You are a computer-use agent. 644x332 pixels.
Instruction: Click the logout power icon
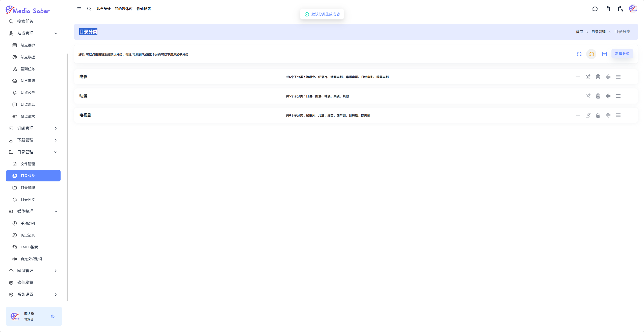tap(53, 316)
